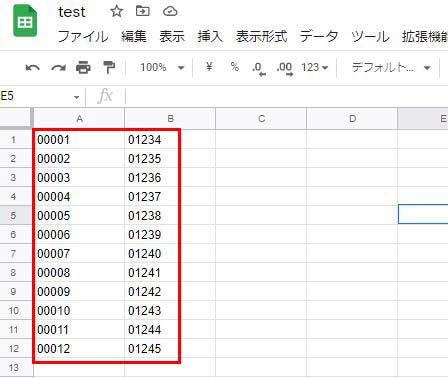Click the move to folder icon

click(143, 11)
